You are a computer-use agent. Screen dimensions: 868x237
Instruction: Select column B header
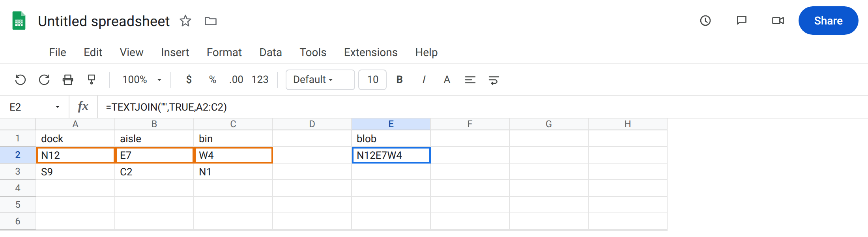[x=154, y=124]
